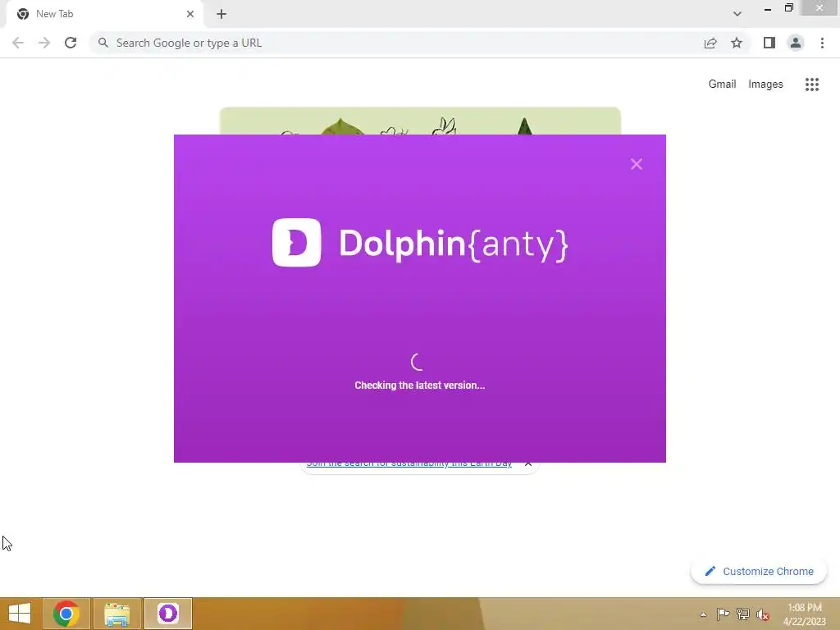Bookmark this tab with the star icon
Screen dimensions: 840x630
point(737,43)
